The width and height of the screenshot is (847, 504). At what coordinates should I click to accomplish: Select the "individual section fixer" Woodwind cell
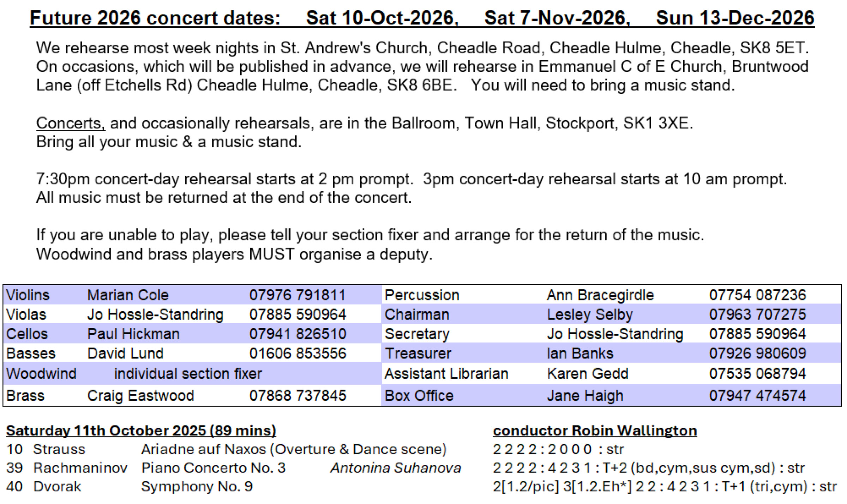coord(188,373)
